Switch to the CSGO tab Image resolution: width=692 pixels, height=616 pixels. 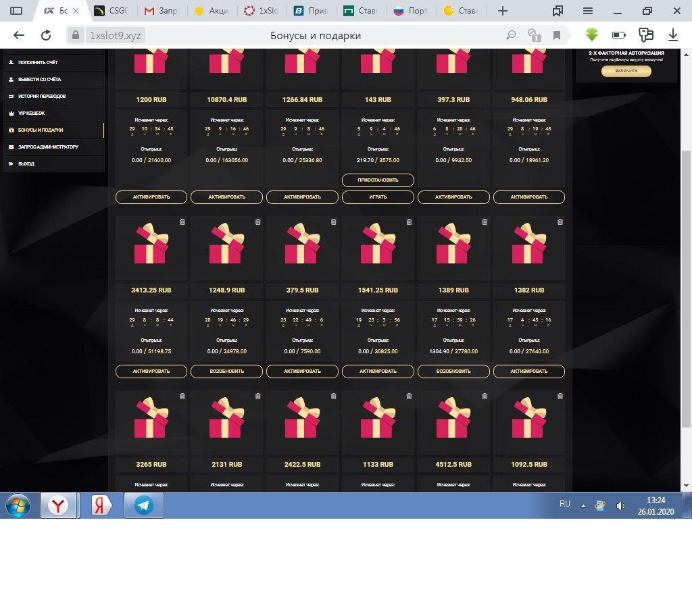tap(113, 11)
